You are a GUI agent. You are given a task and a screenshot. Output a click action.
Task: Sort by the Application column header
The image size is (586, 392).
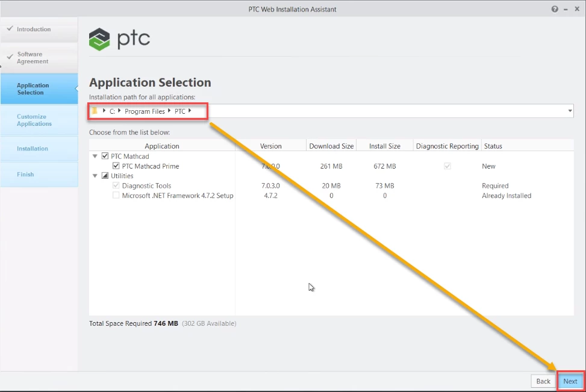coord(162,146)
